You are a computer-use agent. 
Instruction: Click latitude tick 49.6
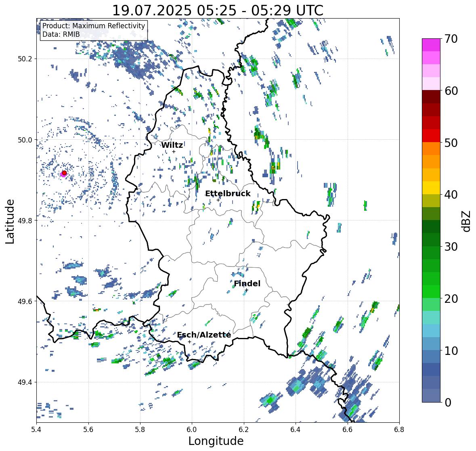pos(25,301)
